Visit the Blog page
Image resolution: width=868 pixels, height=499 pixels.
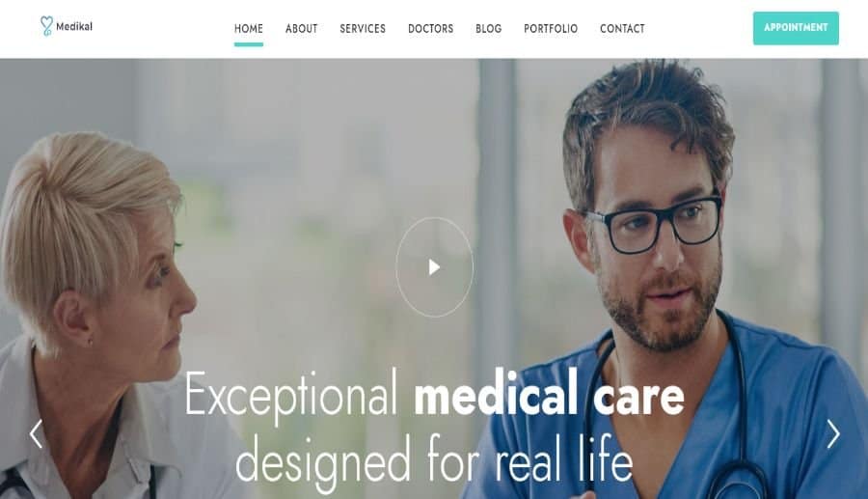tap(489, 29)
